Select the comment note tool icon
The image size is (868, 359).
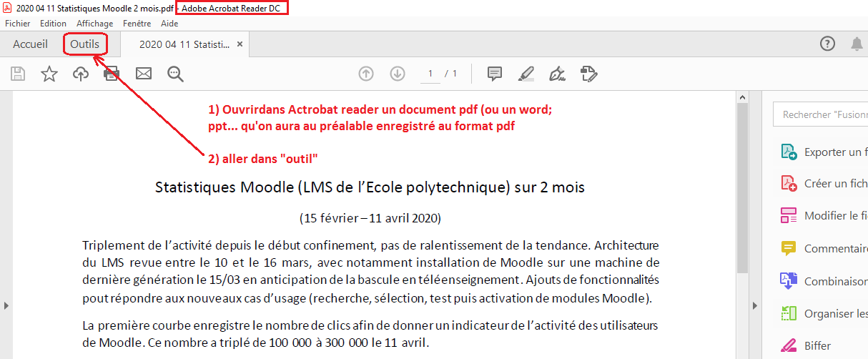[494, 74]
